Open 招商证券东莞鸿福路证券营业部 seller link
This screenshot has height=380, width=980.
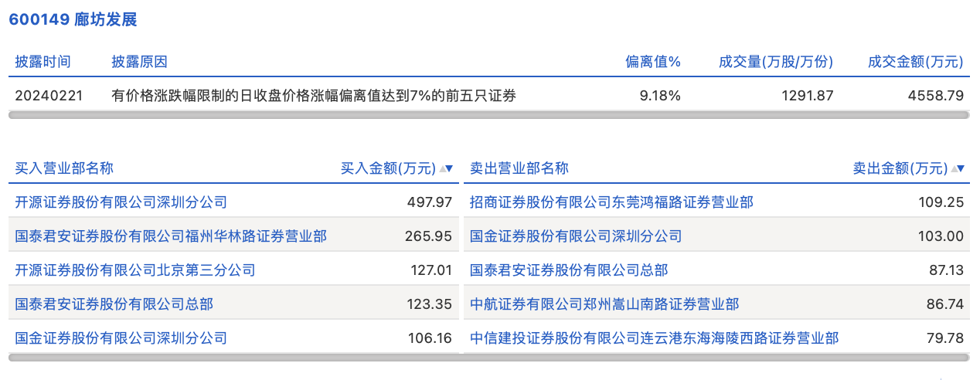coord(611,202)
